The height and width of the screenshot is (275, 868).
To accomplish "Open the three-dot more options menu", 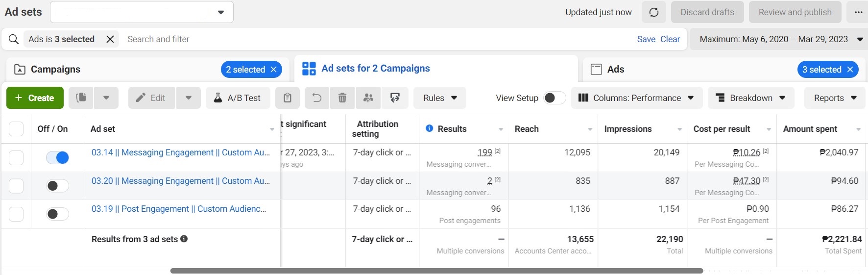I will [858, 12].
